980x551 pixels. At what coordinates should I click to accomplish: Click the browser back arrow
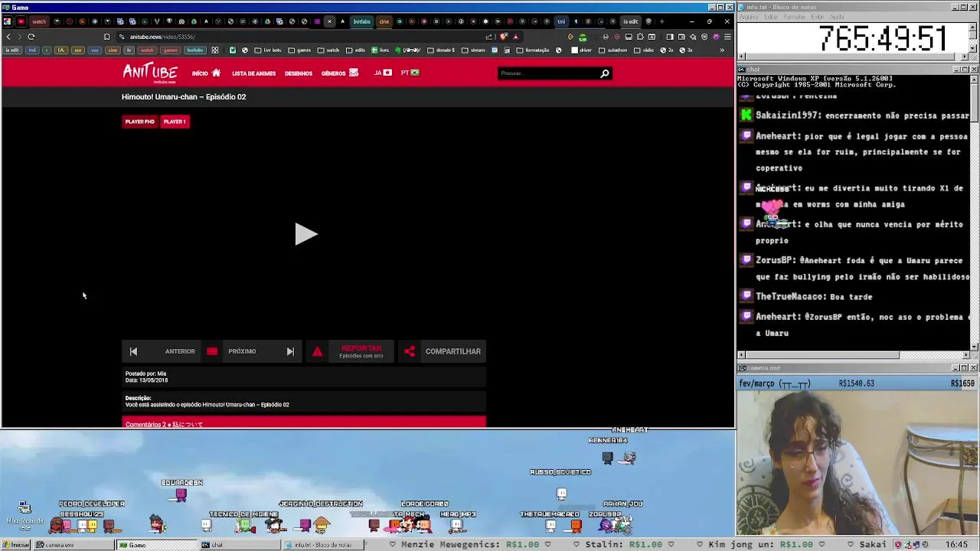(x=8, y=37)
